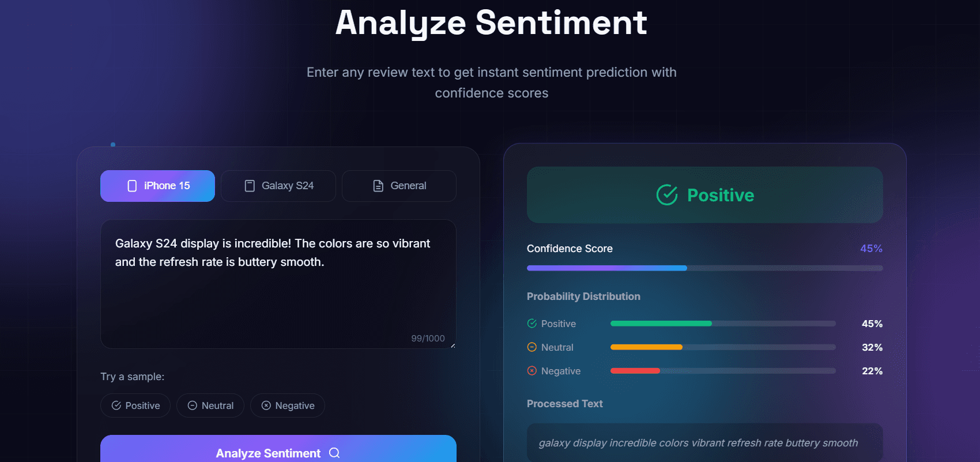The width and height of the screenshot is (980, 462).
Task: Click the phone icon on iPhone 15 tab
Action: 133,186
